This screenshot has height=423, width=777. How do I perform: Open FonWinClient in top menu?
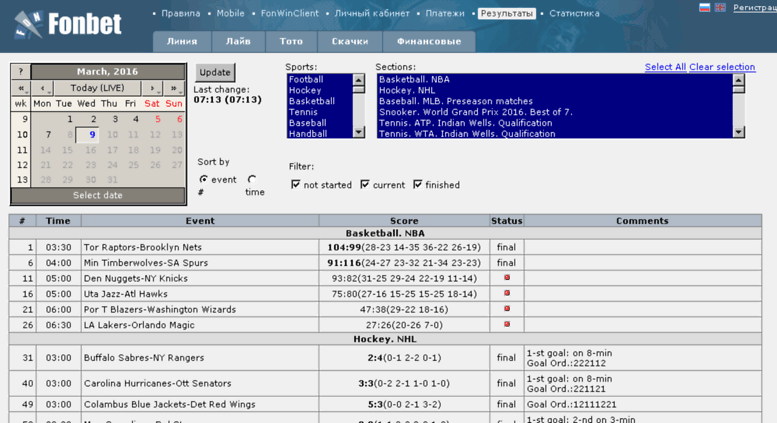[289, 13]
